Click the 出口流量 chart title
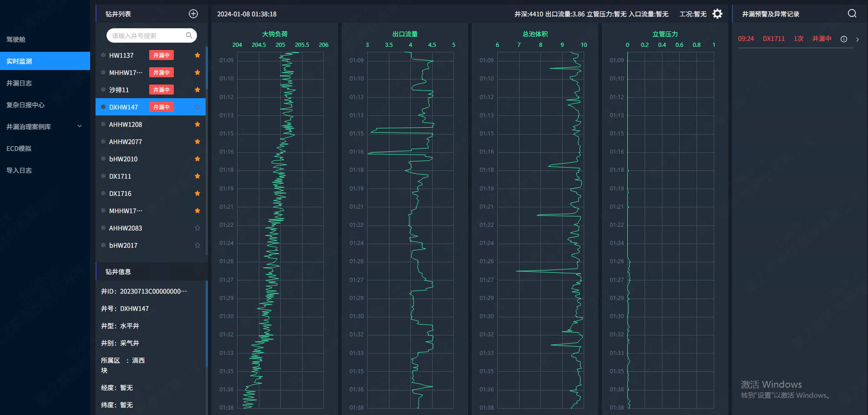868x415 pixels. coord(405,34)
